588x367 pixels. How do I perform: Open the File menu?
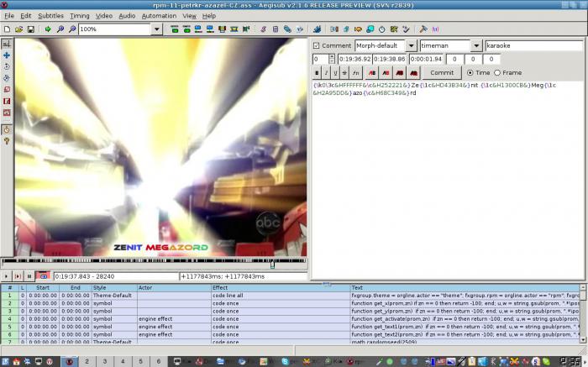click(9, 16)
